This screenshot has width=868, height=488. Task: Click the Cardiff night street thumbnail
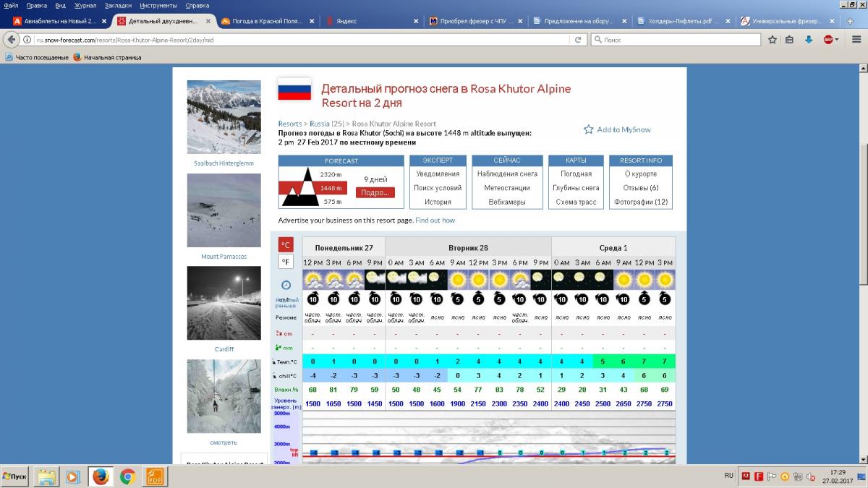[x=224, y=303]
